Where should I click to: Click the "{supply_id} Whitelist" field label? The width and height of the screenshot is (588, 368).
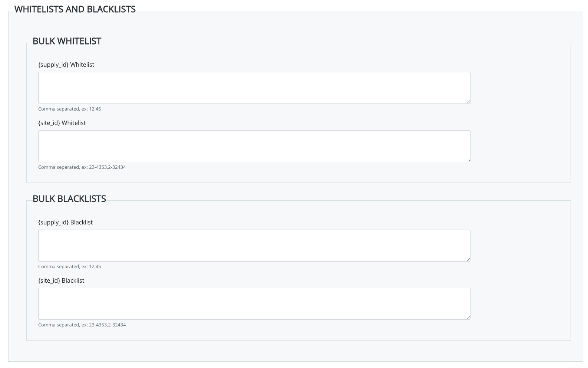66,65
